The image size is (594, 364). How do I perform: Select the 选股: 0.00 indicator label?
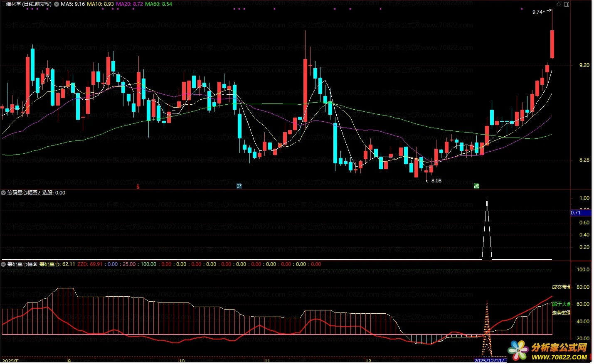[x=54, y=193]
